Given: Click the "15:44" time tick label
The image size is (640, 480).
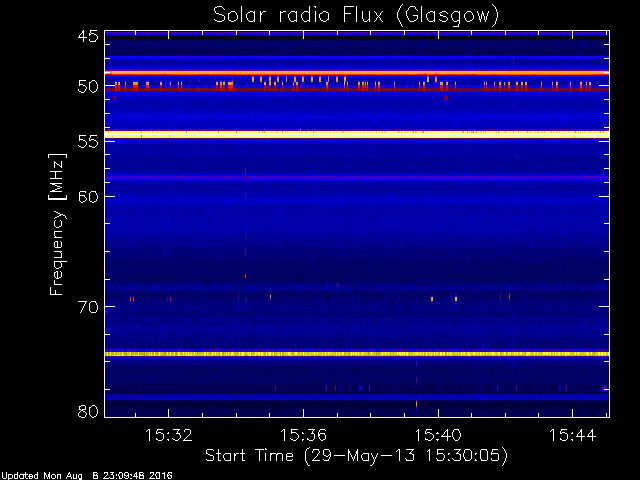Looking at the screenshot, I should (x=573, y=436).
